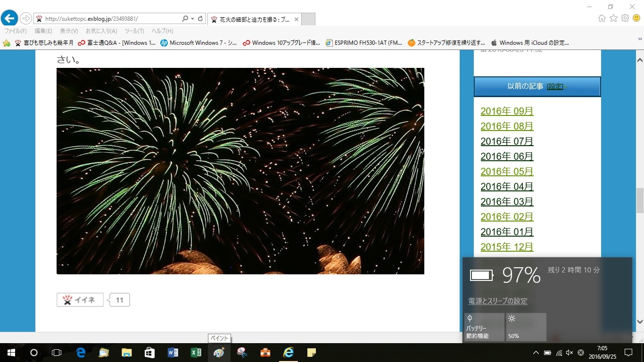This screenshot has height=362, width=644.
Task: Open Microsoft Windows 7 HP bookmark
Action: coord(198,43)
